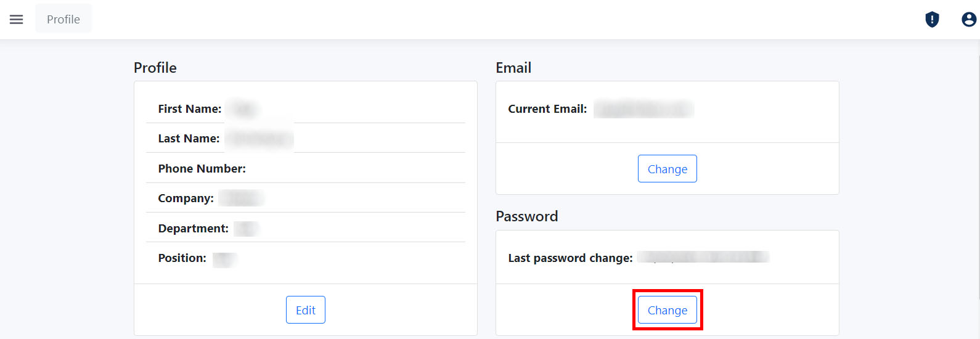The image size is (980, 339).
Task: Select the Last Name label
Action: tap(189, 139)
